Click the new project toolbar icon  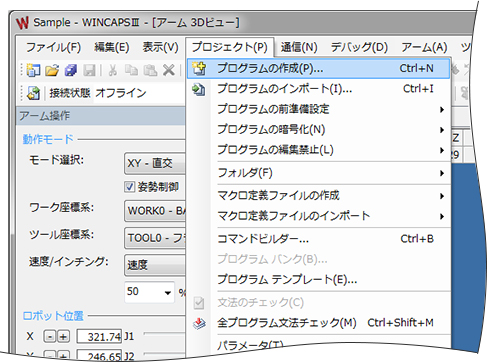coord(33,70)
